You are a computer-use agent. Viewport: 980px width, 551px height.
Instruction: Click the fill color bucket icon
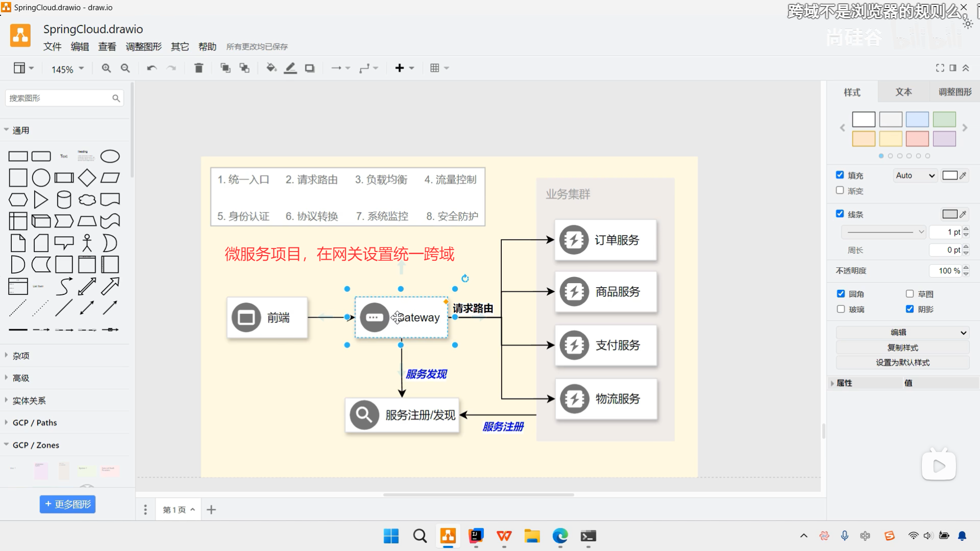point(271,68)
